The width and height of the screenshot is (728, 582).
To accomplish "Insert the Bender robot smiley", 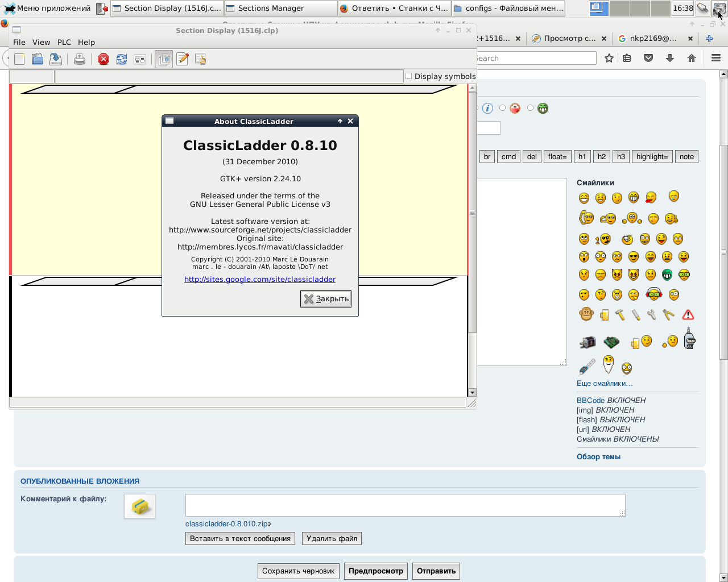I will tap(689, 338).
